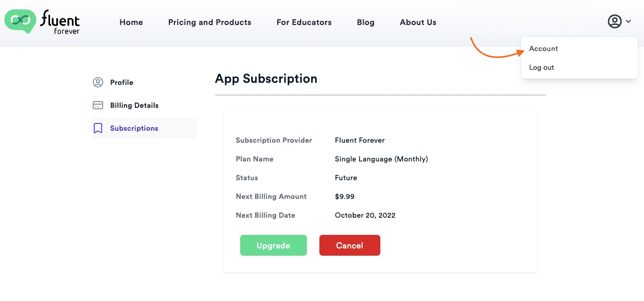Viewport: 644px width, 301px height.
Task: Click the October 20, 2022 billing date
Action: [x=365, y=215]
